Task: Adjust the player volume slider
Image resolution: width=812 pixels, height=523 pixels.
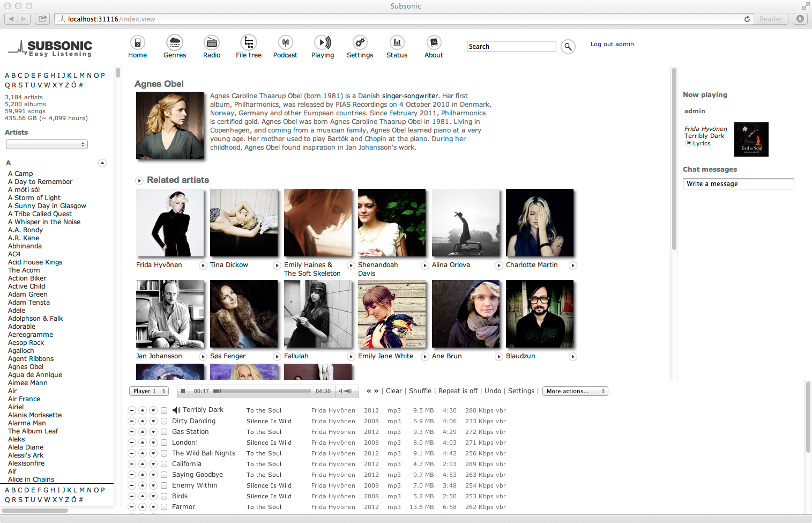Action: tap(348, 391)
